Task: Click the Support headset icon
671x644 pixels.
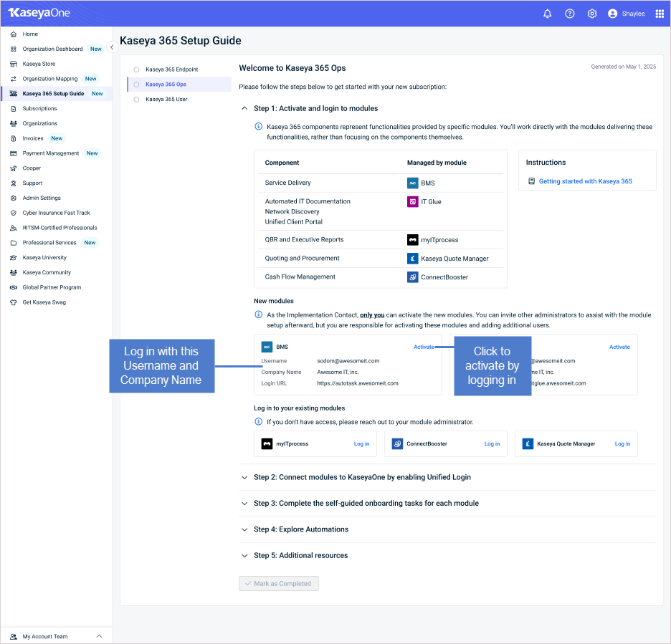Action: [14, 183]
